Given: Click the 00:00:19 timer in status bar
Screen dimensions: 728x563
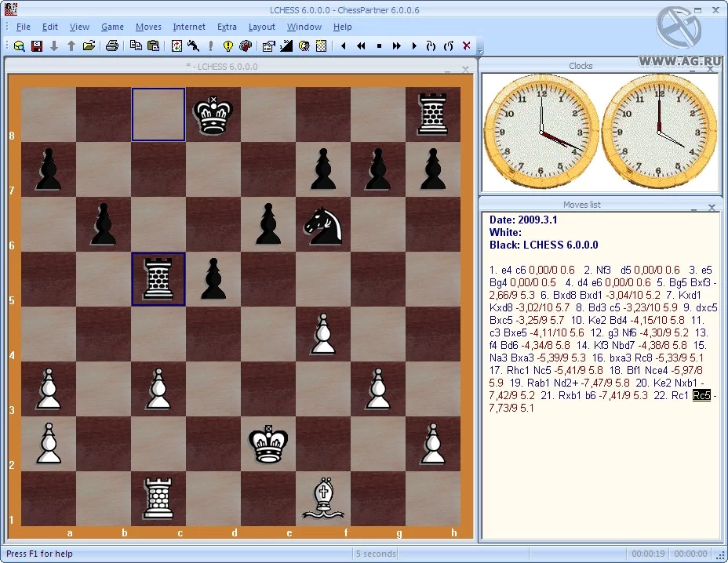Looking at the screenshot, I should point(648,554).
